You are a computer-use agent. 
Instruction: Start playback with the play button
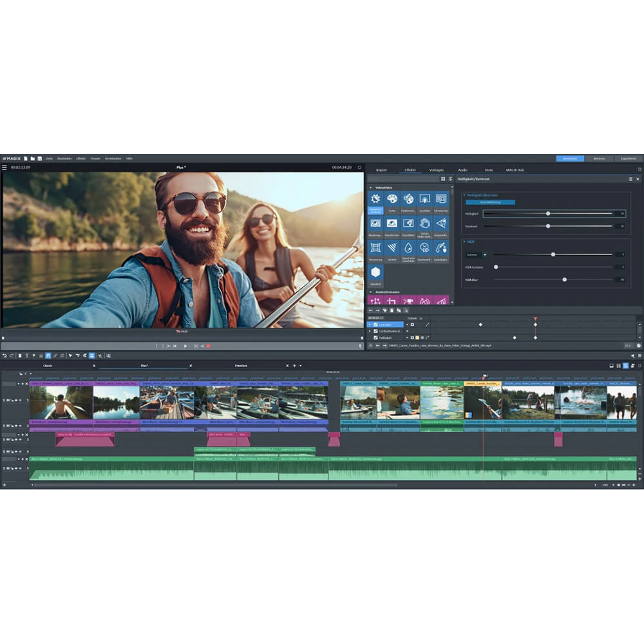click(x=185, y=346)
